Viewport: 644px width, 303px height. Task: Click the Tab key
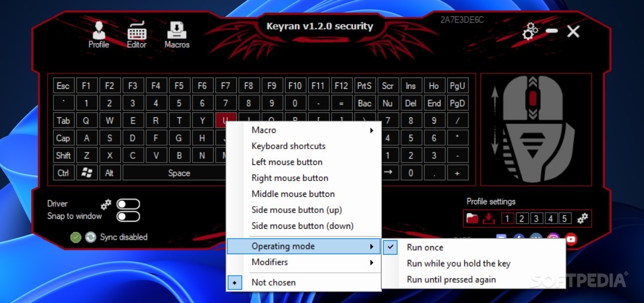tap(63, 121)
